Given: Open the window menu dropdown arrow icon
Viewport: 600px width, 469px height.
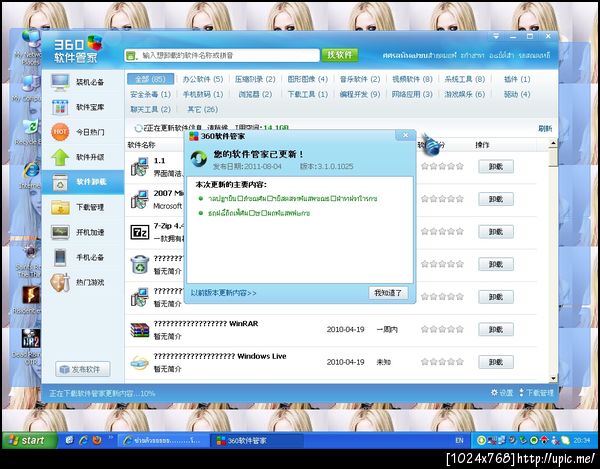Looking at the screenshot, I should pos(496,36).
